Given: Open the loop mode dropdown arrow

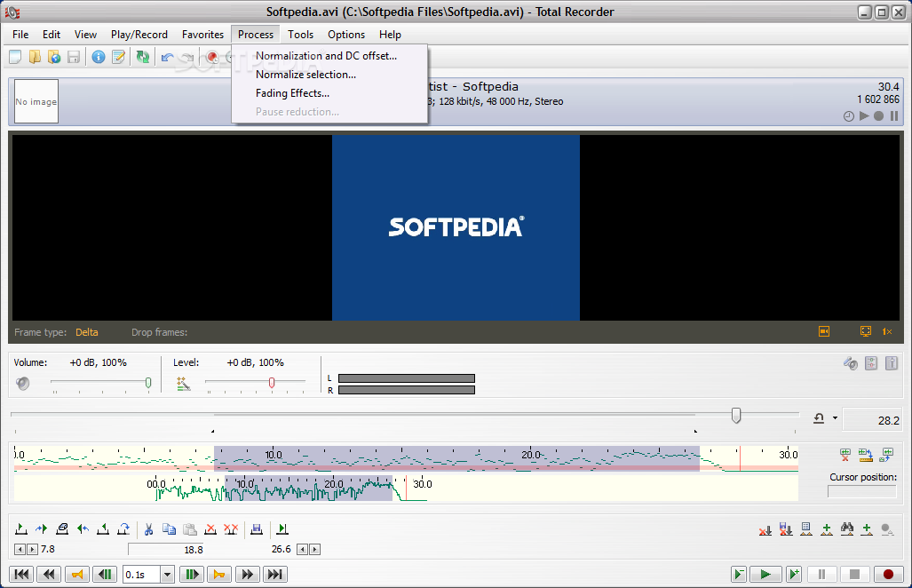Looking at the screenshot, I should tap(836, 418).
